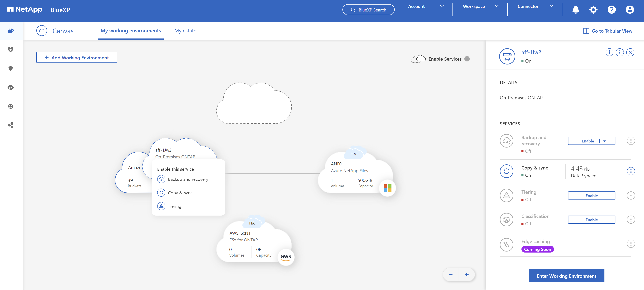Open the Extensions hexagons icon in sidebar

(11, 126)
